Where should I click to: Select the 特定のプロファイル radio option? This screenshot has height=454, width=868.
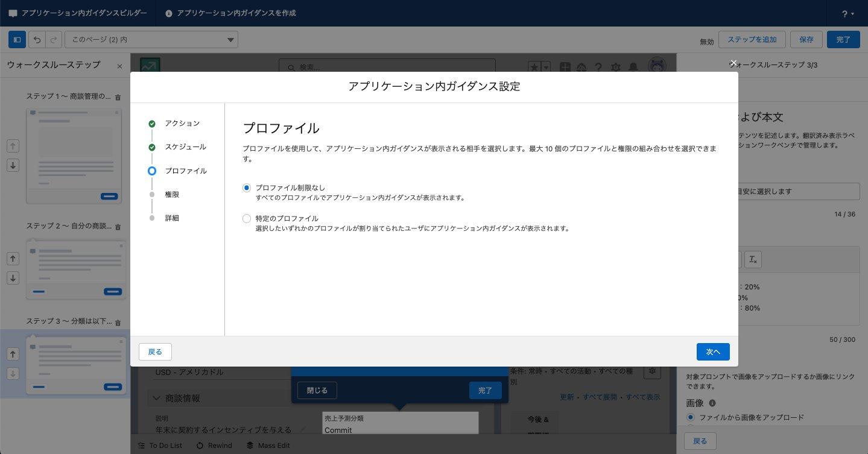[x=246, y=218]
